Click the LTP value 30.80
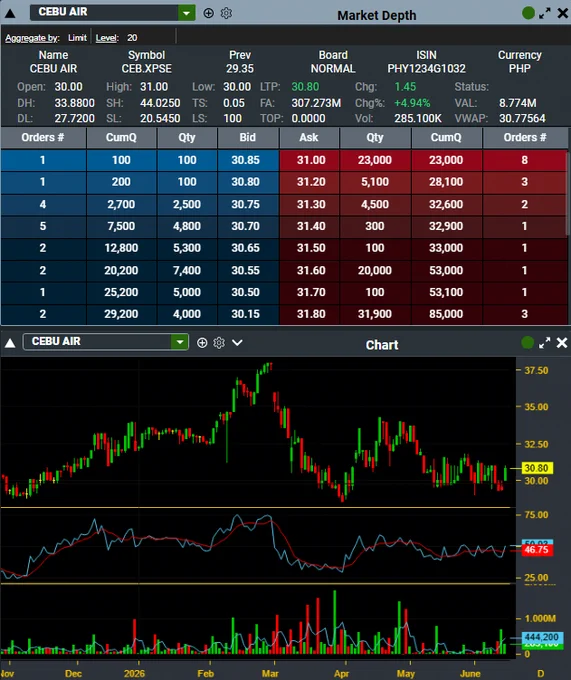 pyautogui.click(x=305, y=87)
